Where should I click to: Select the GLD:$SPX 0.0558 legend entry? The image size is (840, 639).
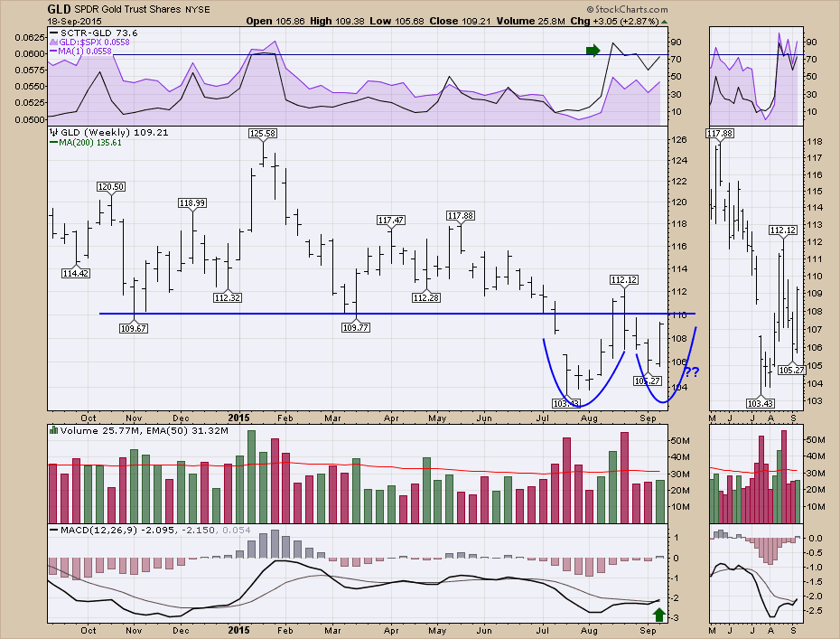coord(90,42)
